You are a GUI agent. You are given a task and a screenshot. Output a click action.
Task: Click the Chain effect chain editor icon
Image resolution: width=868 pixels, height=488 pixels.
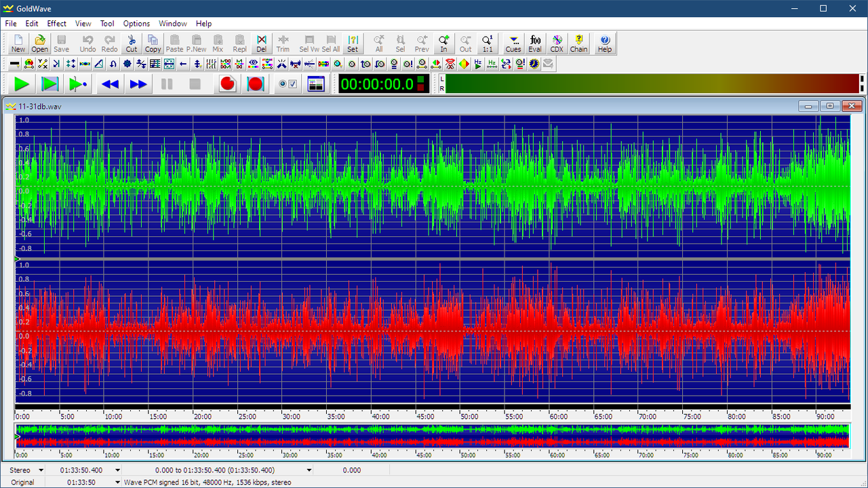tap(578, 44)
